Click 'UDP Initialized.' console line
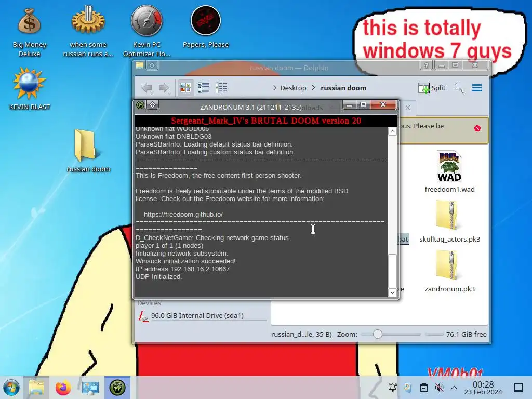Viewport: 532px width, 399px height. pyautogui.click(x=159, y=277)
